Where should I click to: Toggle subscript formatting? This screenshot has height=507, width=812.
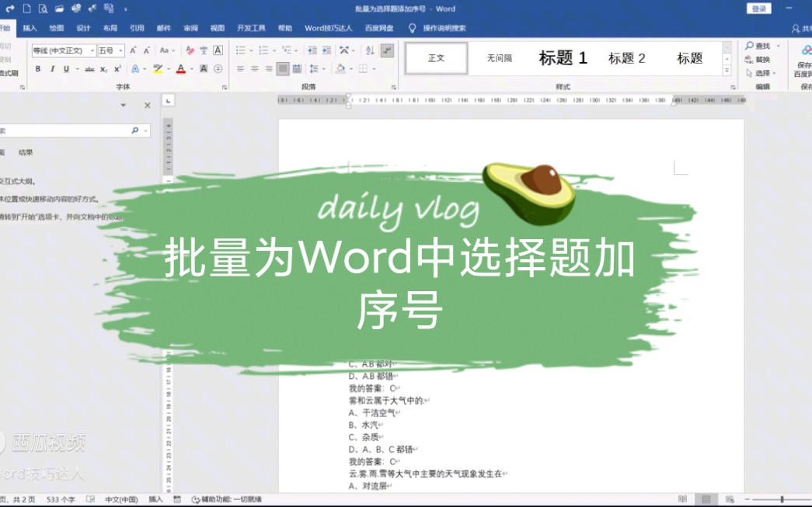pos(104,68)
